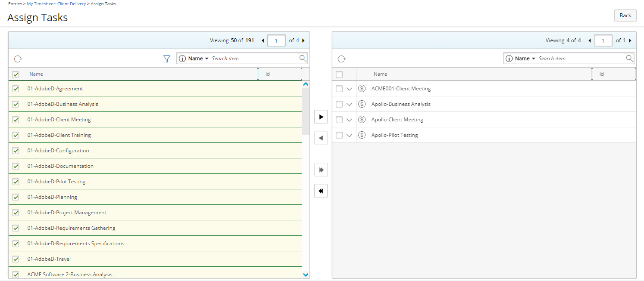Go to previous page in right panel
The width and height of the screenshot is (644, 281).
point(590,40)
